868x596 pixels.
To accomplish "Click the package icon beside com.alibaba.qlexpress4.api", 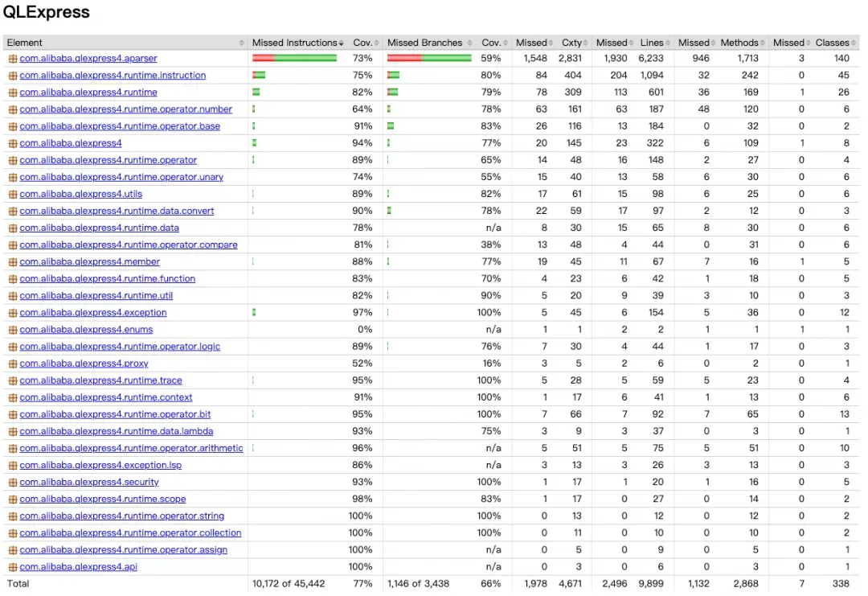I will tap(12, 567).
